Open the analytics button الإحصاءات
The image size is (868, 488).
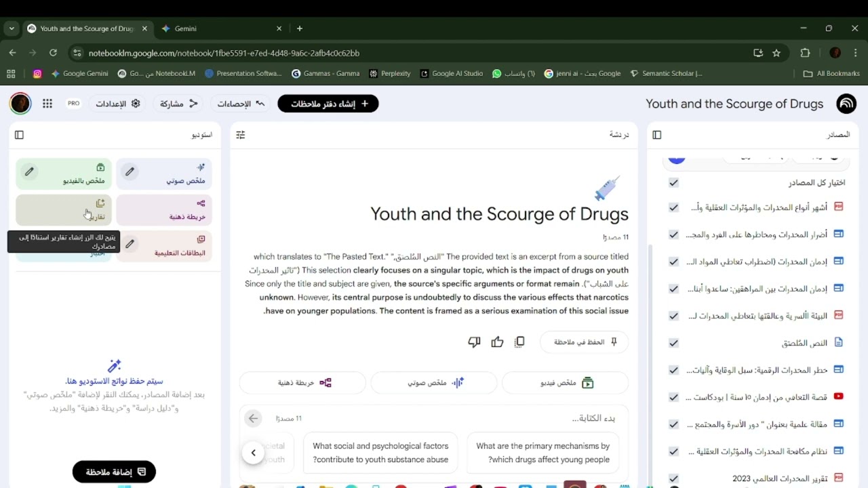(241, 104)
